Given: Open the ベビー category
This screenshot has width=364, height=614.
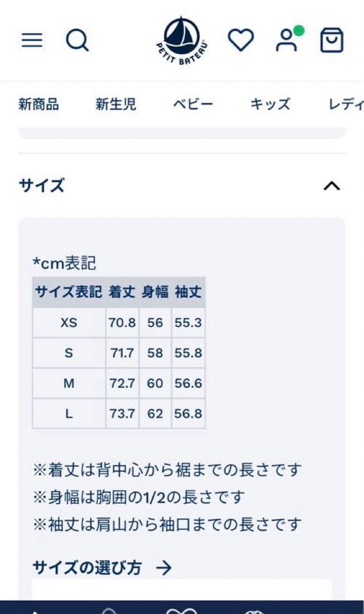Looking at the screenshot, I should click(193, 104).
